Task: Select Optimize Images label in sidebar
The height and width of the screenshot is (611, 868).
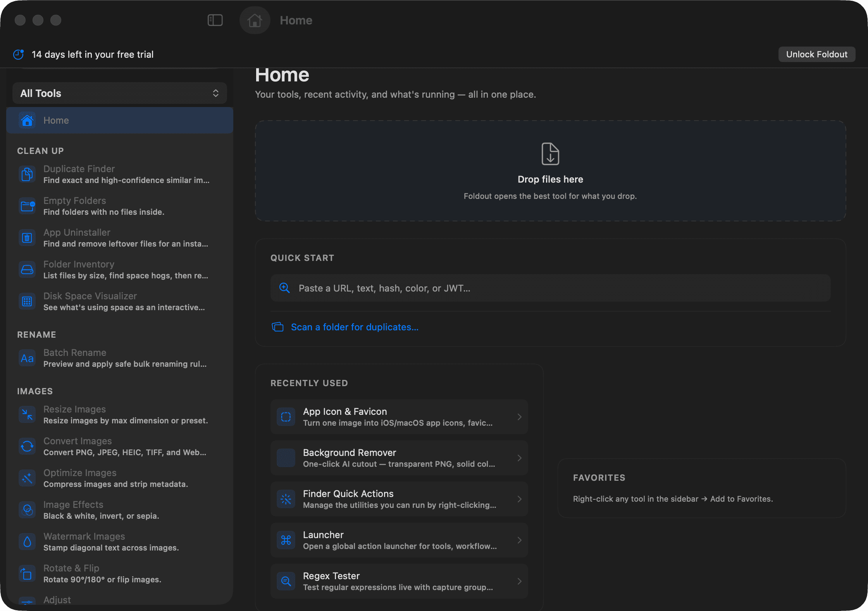Action: [x=80, y=473]
